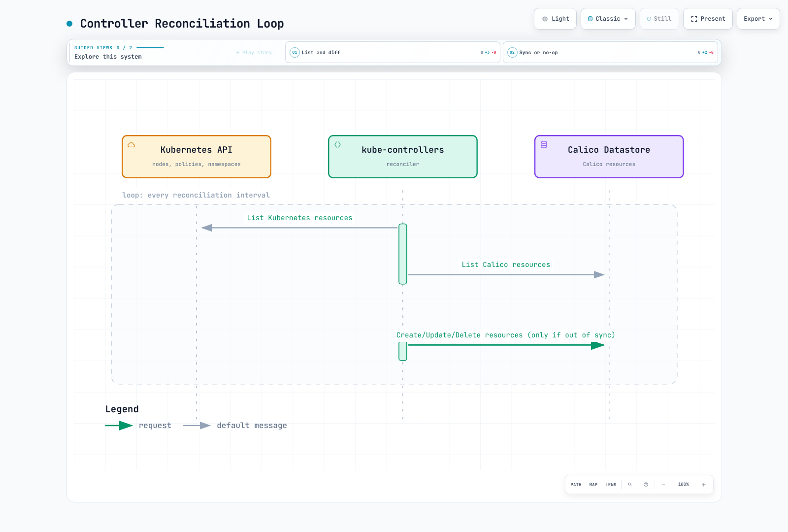Click the first kube-controllers activation bar
788x532 pixels.
(x=403, y=254)
